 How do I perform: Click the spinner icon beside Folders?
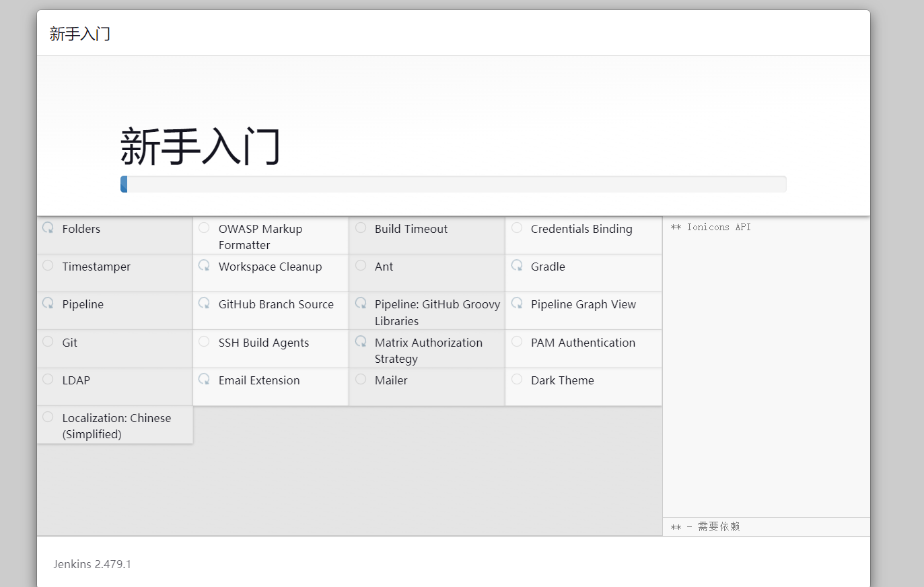coord(48,228)
